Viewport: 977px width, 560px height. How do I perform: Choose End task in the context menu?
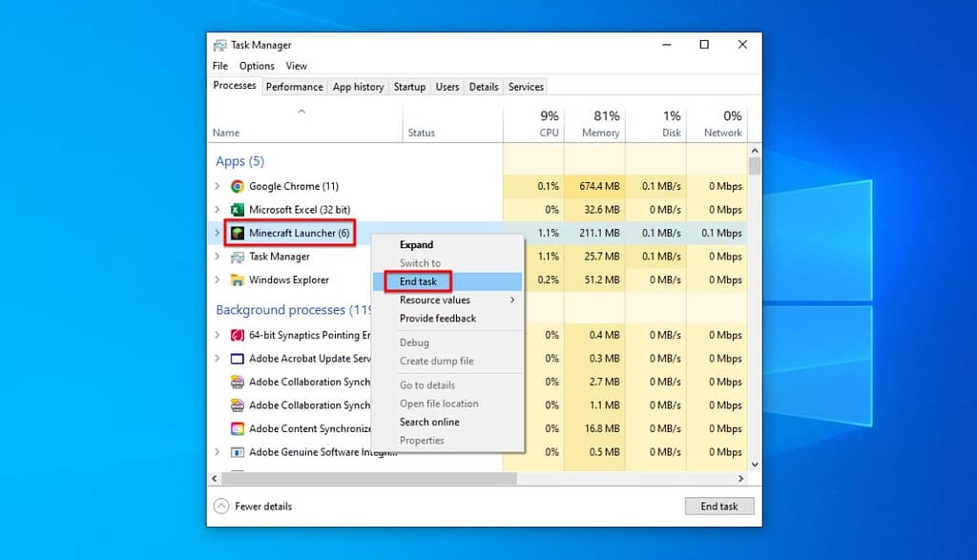(x=448, y=281)
